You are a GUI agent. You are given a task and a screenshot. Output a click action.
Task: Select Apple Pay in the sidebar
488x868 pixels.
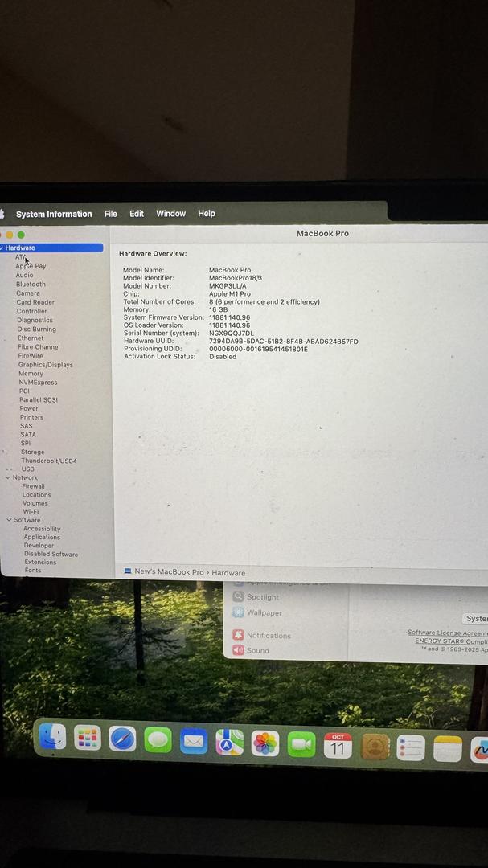point(31,266)
